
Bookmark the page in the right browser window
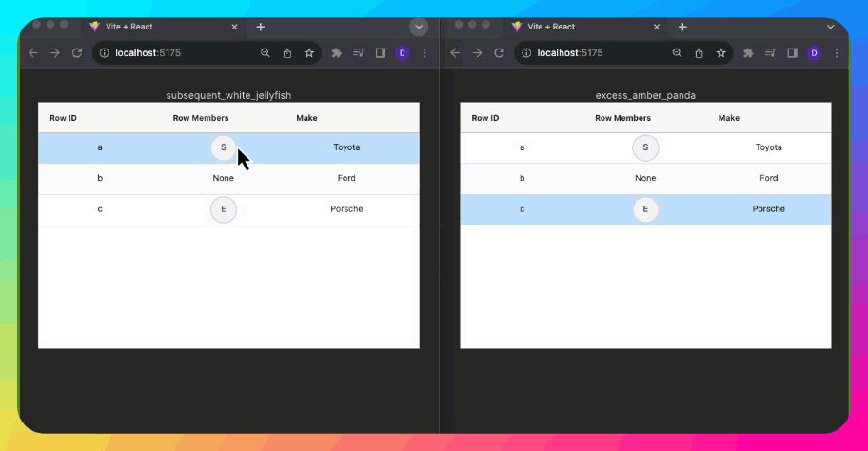point(720,53)
